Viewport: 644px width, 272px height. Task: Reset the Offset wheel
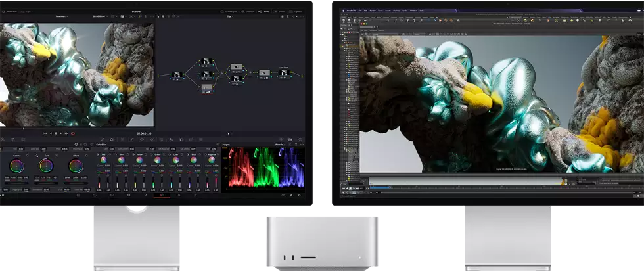[x=87, y=156]
